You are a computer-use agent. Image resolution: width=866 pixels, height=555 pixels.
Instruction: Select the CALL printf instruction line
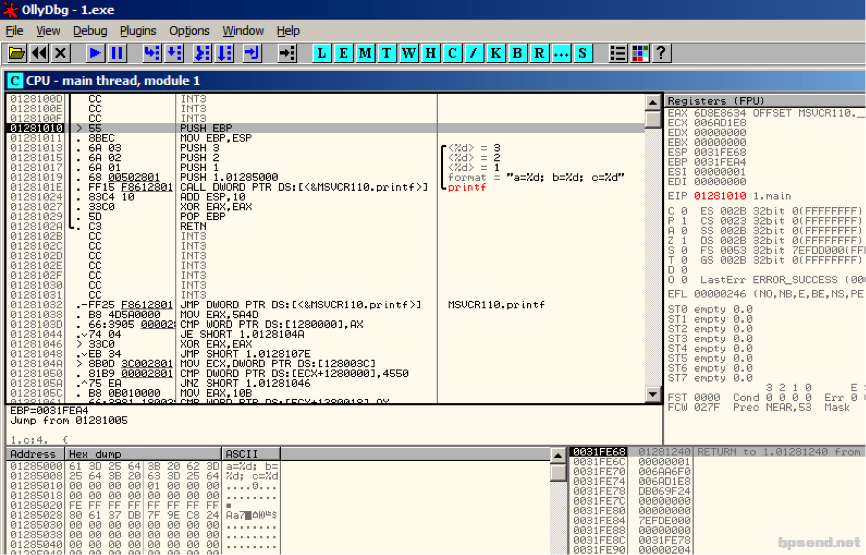(x=326, y=187)
